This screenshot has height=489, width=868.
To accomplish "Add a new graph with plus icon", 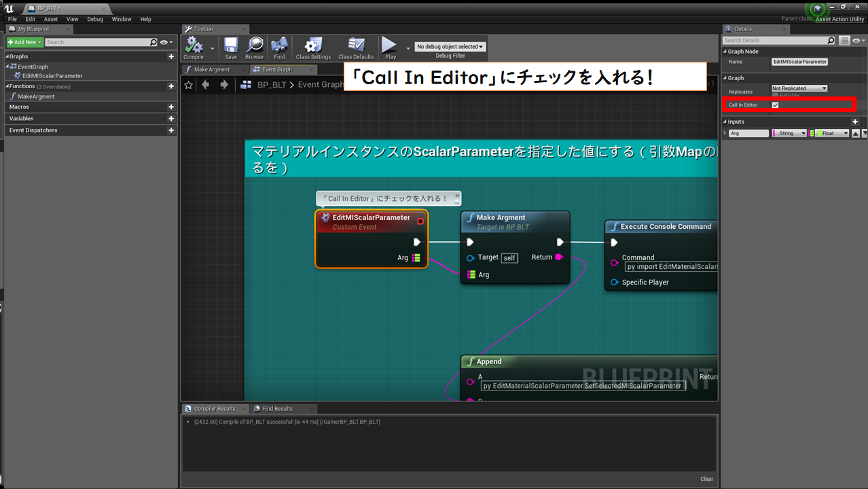I will tap(171, 57).
